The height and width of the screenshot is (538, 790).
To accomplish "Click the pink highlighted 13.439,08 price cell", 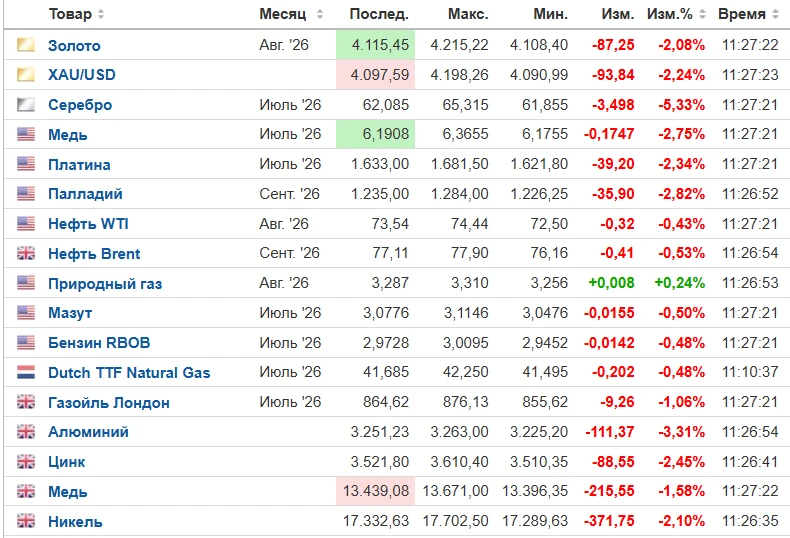I will coord(375,491).
